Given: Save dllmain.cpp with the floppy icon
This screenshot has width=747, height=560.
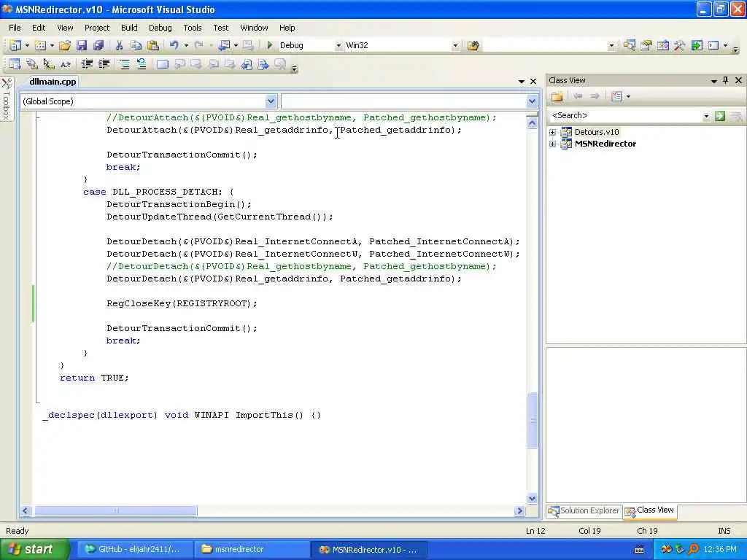Looking at the screenshot, I should pyautogui.click(x=82, y=45).
